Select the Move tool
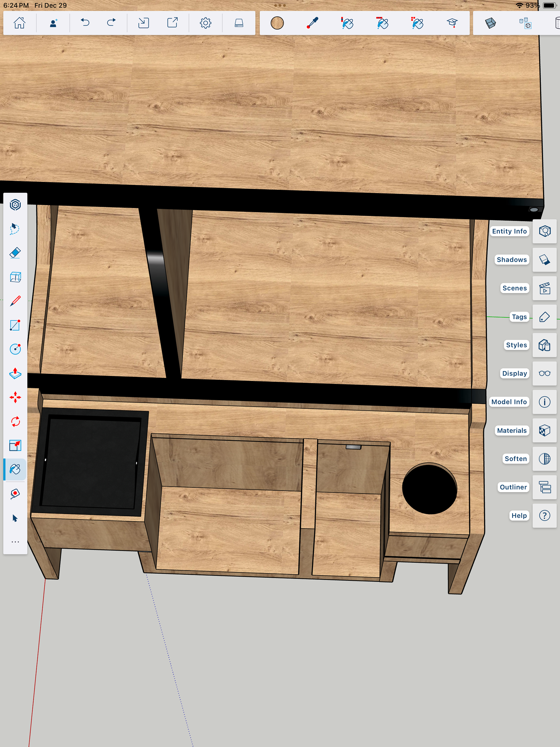560x747 pixels. (15, 398)
